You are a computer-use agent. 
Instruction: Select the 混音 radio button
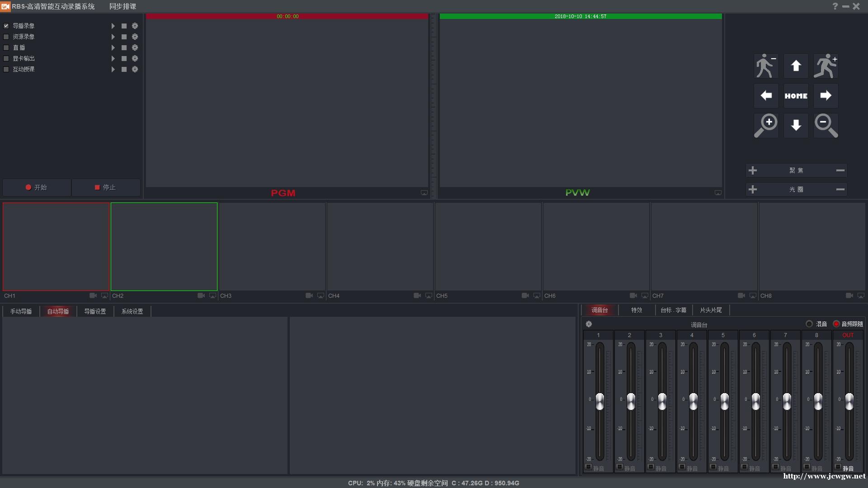click(809, 324)
